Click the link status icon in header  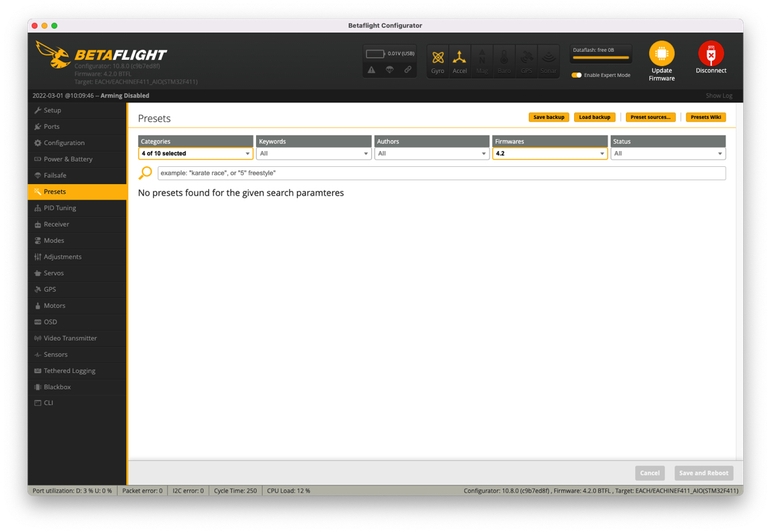(x=408, y=70)
